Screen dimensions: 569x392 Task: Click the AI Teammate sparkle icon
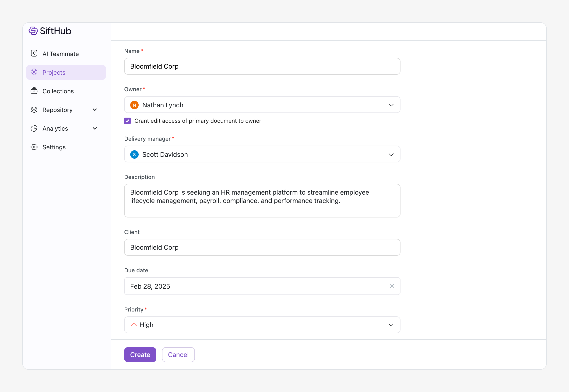click(34, 53)
